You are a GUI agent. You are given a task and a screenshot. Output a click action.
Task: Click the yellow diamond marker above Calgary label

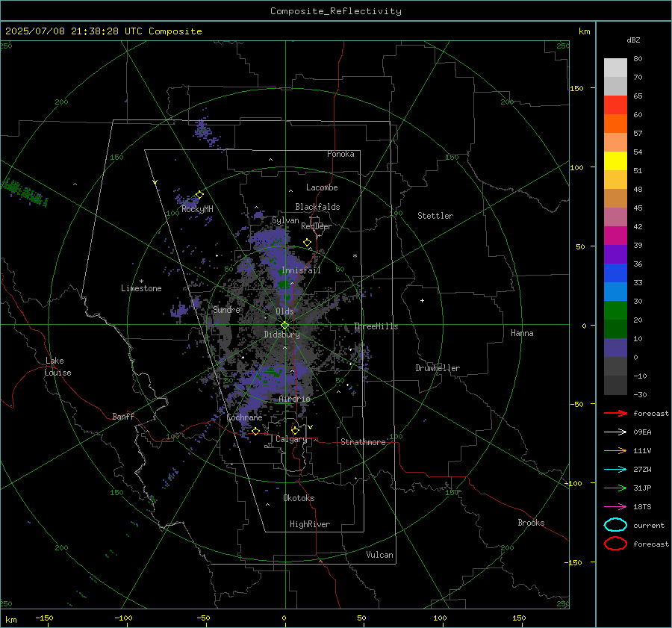click(x=295, y=430)
